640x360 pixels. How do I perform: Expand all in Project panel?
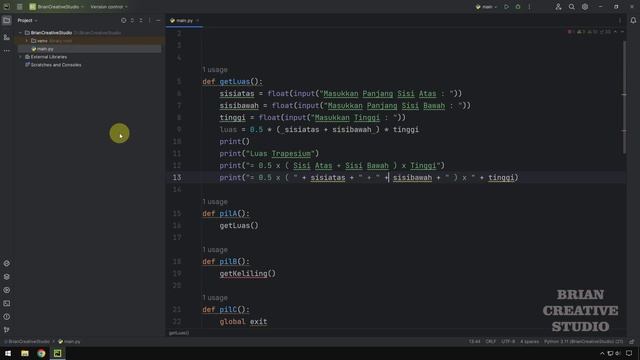(x=132, y=20)
